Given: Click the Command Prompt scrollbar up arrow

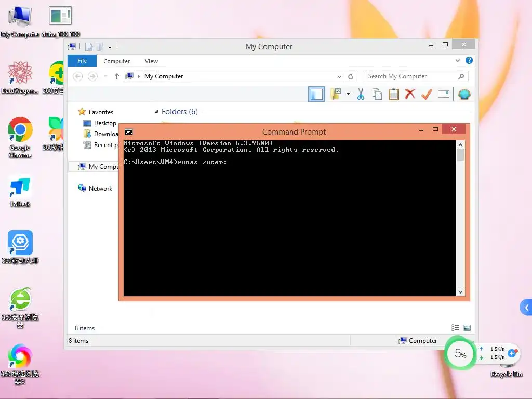Looking at the screenshot, I should [460, 145].
